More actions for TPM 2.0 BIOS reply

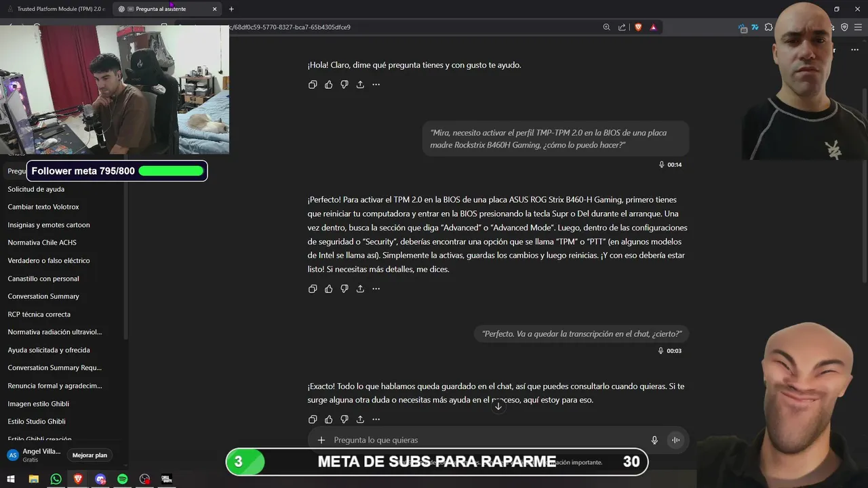(x=376, y=289)
